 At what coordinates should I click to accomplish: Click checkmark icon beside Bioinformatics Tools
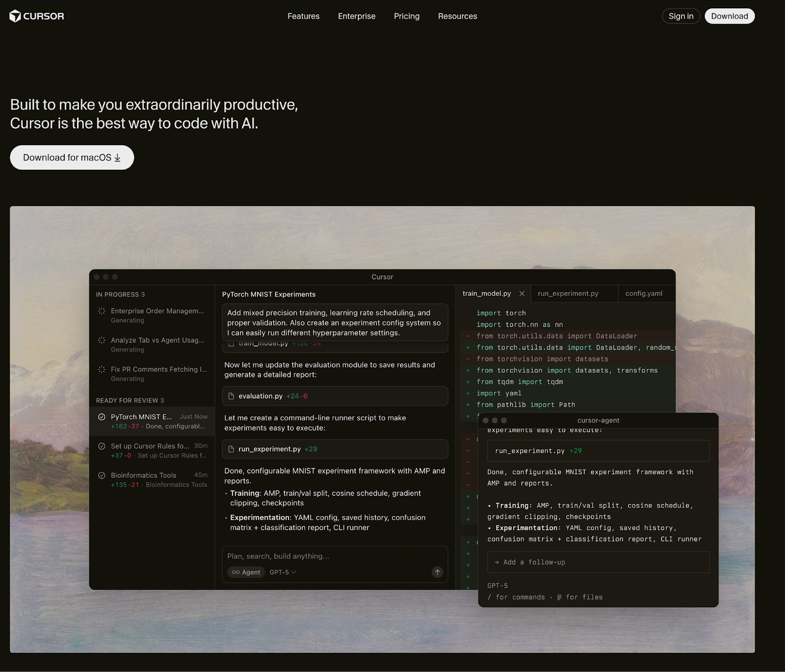pyautogui.click(x=102, y=475)
